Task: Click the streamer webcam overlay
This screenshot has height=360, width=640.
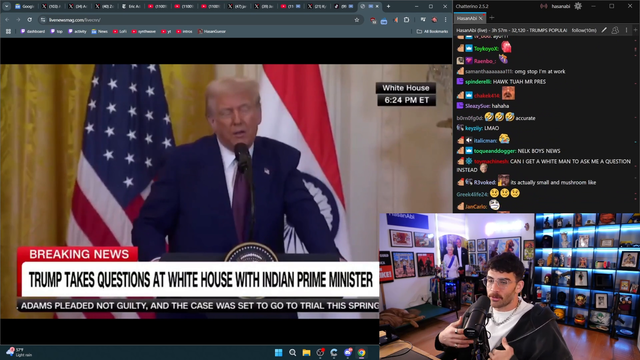Action: [509, 286]
